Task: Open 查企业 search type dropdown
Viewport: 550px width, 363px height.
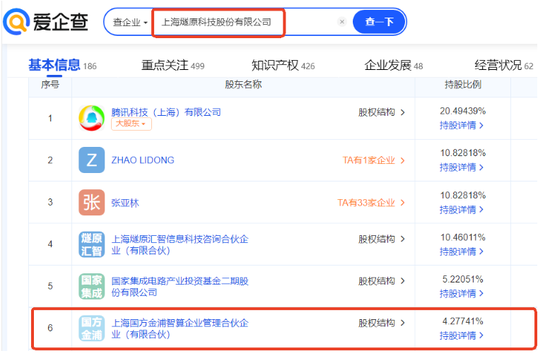Action: pyautogui.click(x=130, y=22)
